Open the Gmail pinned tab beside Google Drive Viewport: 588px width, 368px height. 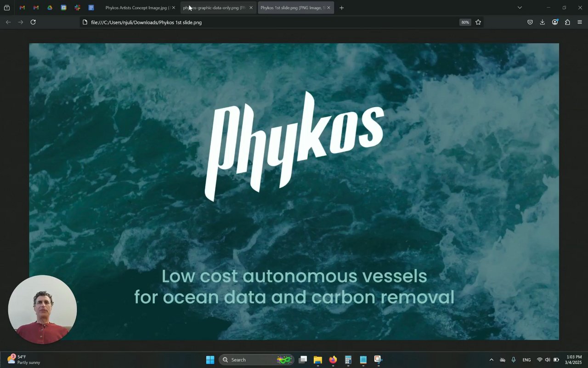(36, 8)
